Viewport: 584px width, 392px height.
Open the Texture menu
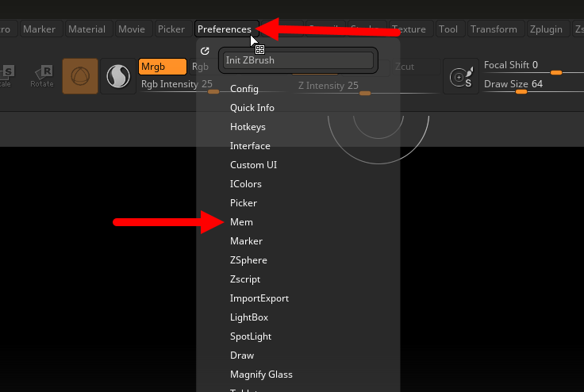pyautogui.click(x=409, y=29)
